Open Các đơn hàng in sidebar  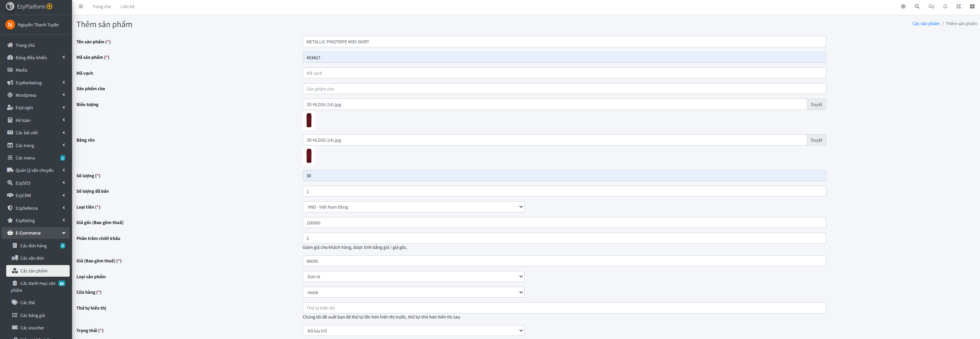(x=33, y=246)
